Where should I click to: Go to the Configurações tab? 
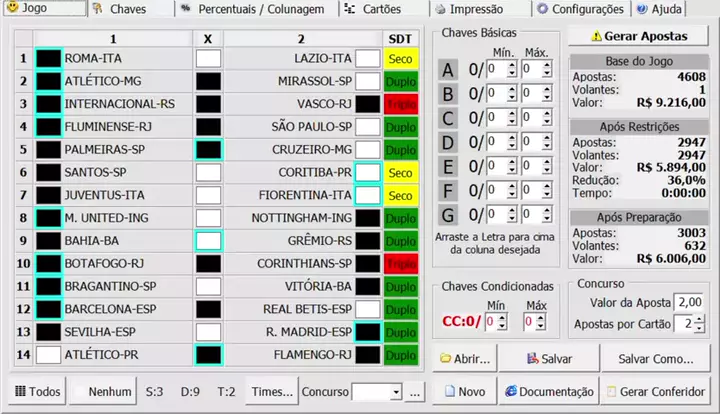click(582, 9)
